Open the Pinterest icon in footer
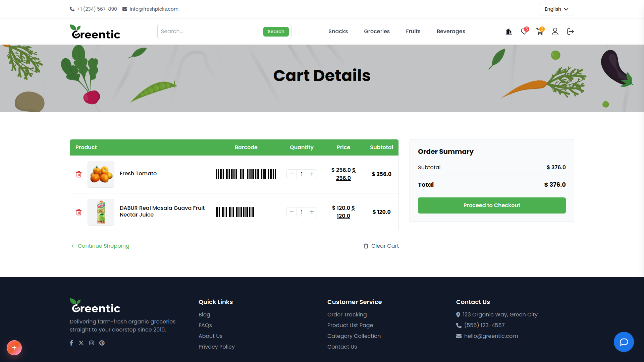Image resolution: width=644 pixels, height=362 pixels. (102, 343)
